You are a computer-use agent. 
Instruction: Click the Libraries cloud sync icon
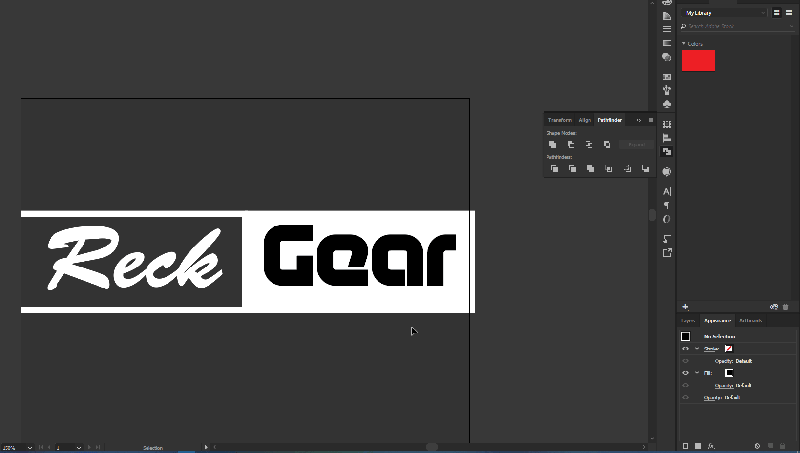(x=774, y=307)
